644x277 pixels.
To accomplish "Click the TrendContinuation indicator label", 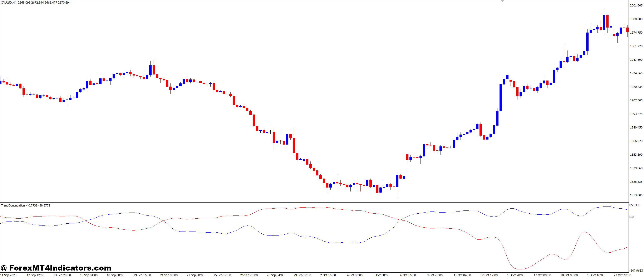I will [13, 205].
